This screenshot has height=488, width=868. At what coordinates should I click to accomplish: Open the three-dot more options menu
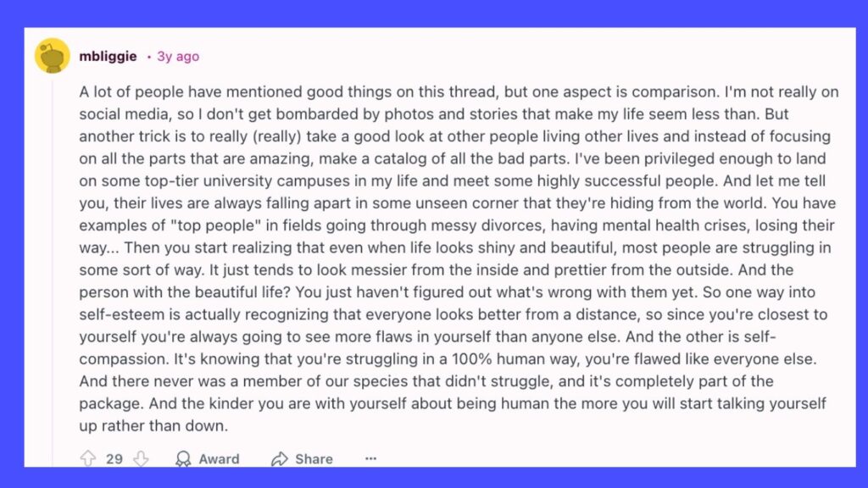coord(370,458)
